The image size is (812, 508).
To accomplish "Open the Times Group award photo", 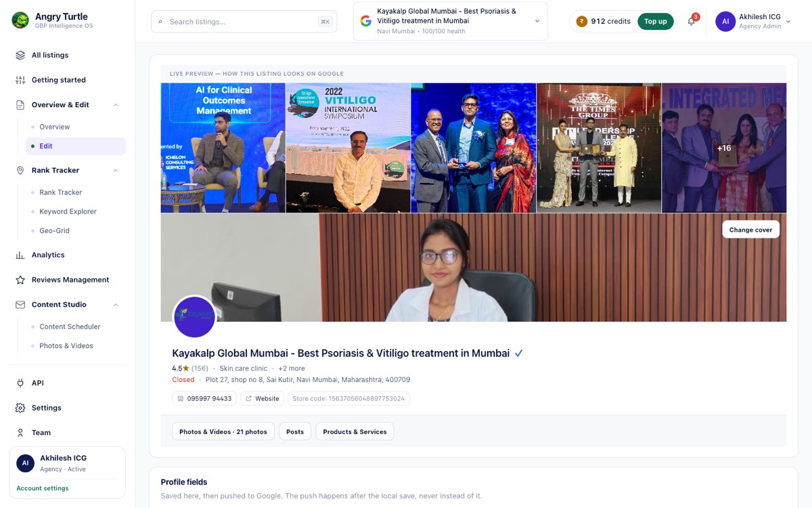I will (x=598, y=148).
